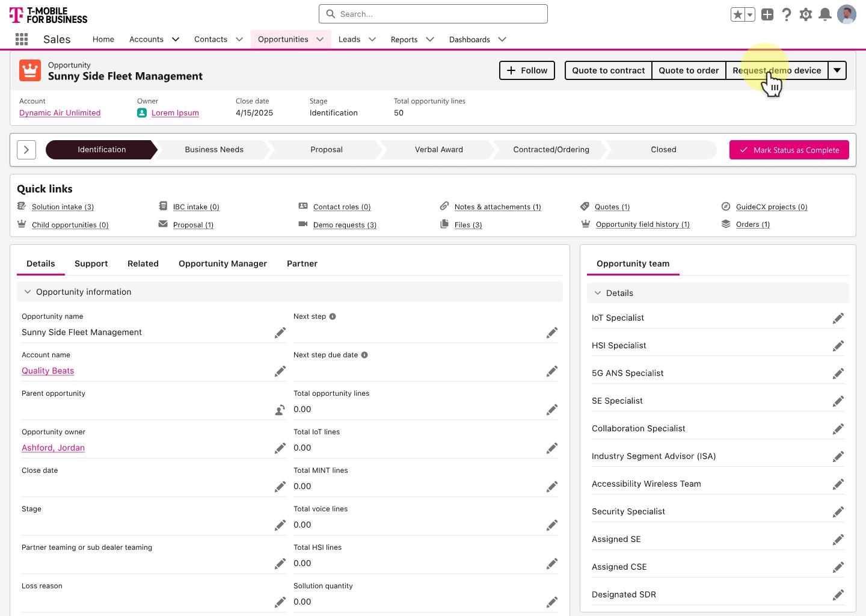
Task: Edit the Total IoT lines pencil
Action: coord(552,448)
